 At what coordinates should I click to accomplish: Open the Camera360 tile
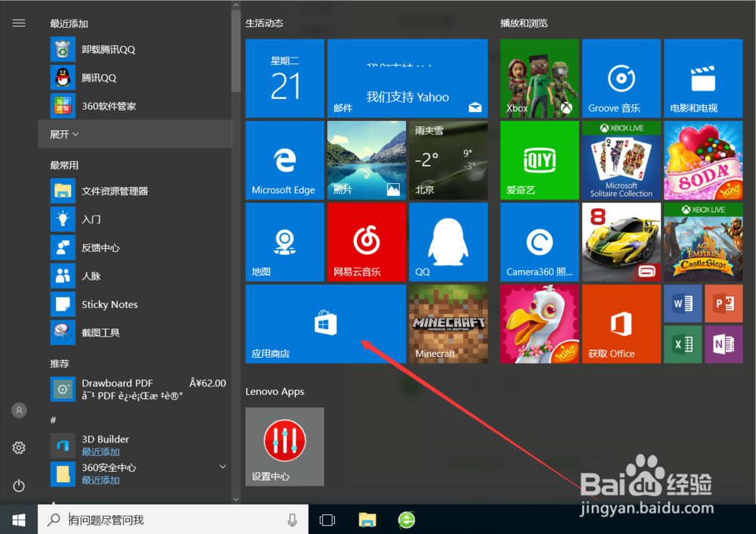pos(540,242)
